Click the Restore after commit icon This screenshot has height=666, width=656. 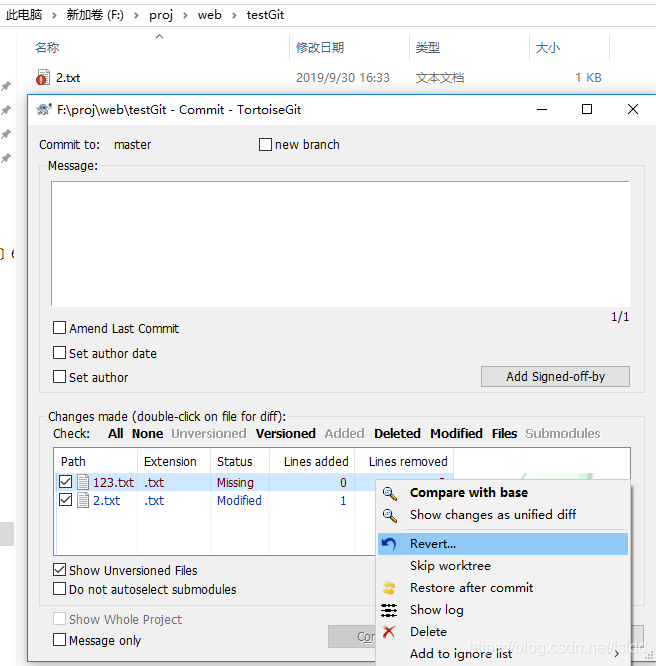click(x=389, y=588)
